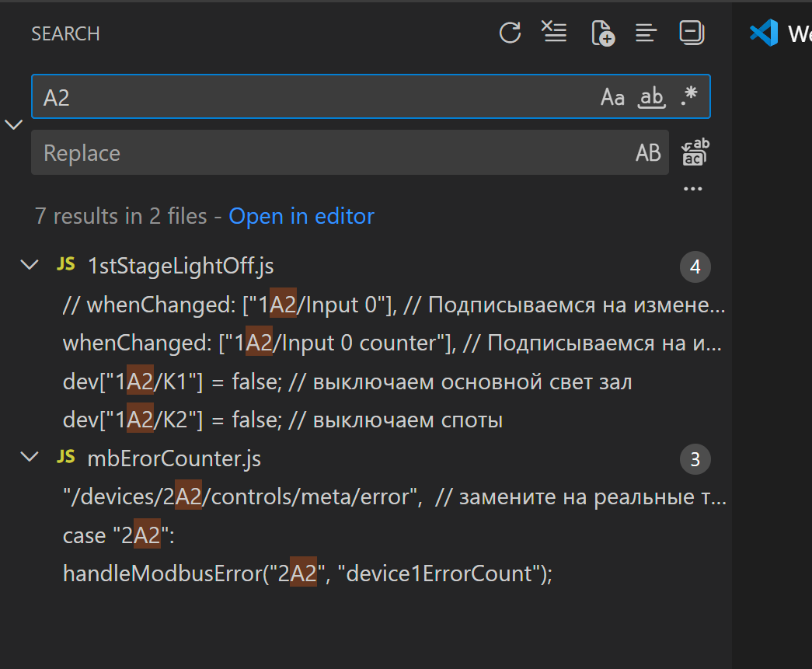Image resolution: width=812 pixels, height=669 pixels.
Task: Open the search details ellipsis
Action: (692, 189)
